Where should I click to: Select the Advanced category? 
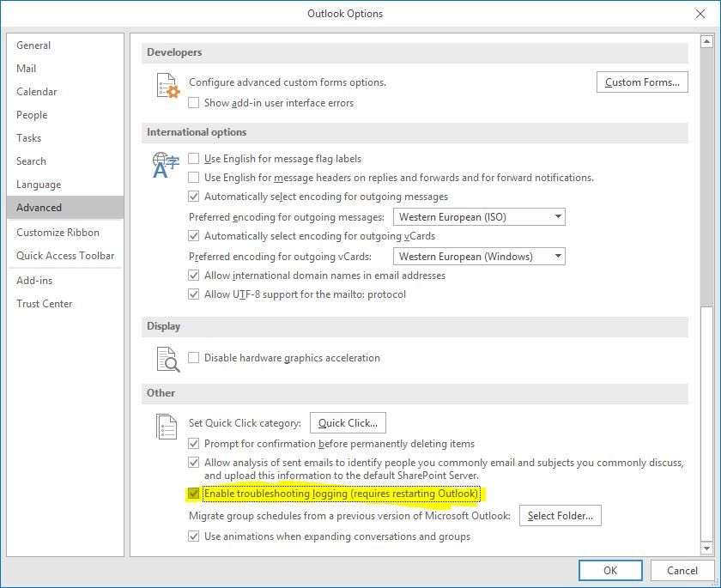point(65,208)
